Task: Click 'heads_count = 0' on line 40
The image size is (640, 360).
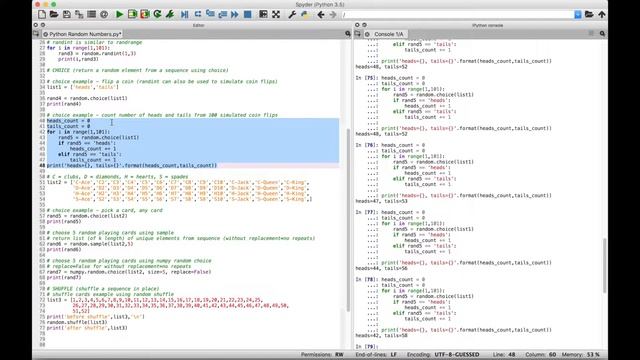Action: click(68, 121)
